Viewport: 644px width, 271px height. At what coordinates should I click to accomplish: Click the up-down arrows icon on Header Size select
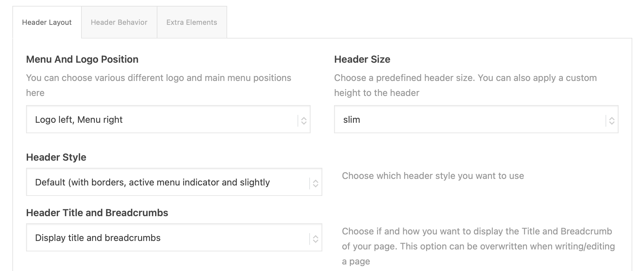tap(612, 120)
